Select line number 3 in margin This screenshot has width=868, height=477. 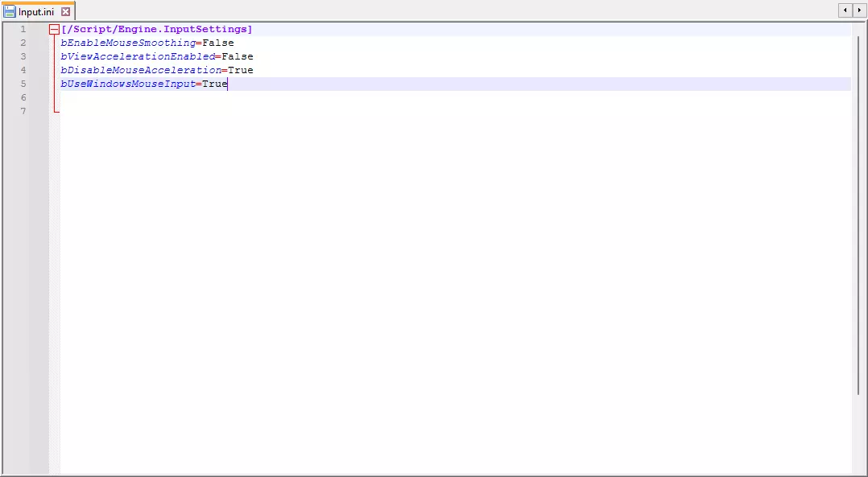click(x=23, y=56)
